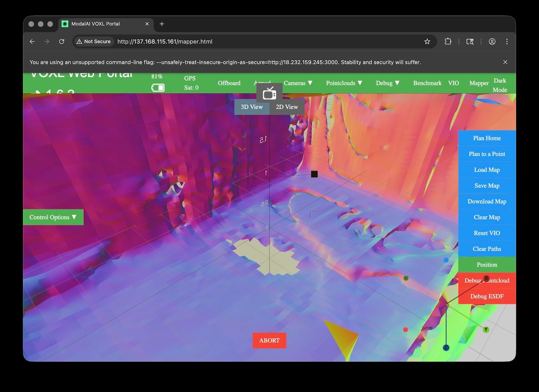Expand the Pointclouds dropdown menu
Screen dimensions: 539x392
pyautogui.click(x=344, y=83)
